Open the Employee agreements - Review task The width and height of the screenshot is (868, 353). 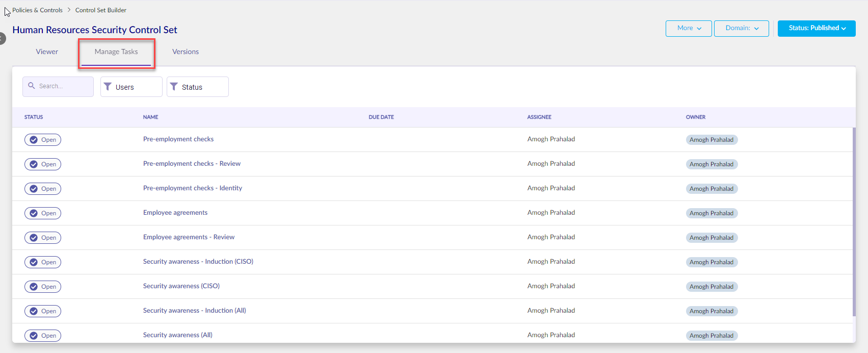point(189,237)
